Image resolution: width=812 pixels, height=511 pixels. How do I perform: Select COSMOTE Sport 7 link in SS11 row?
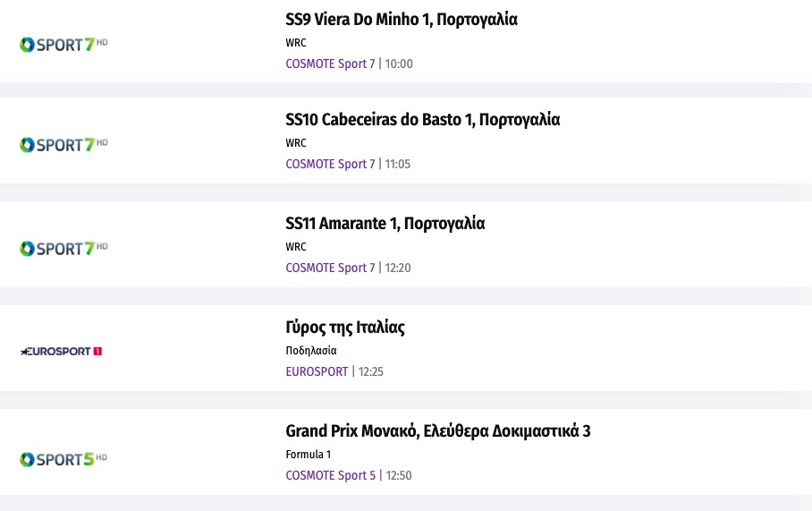coord(330,268)
